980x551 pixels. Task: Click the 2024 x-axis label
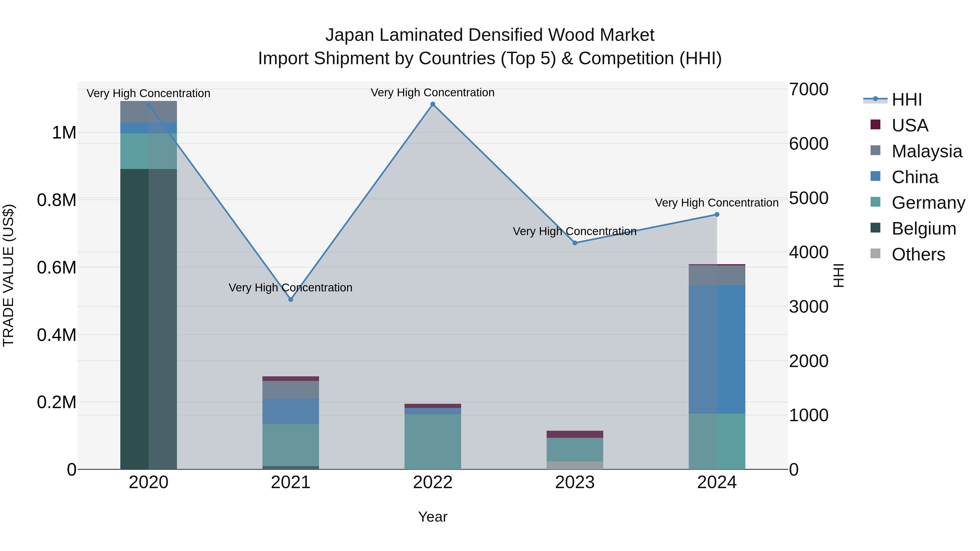click(717, 482)
